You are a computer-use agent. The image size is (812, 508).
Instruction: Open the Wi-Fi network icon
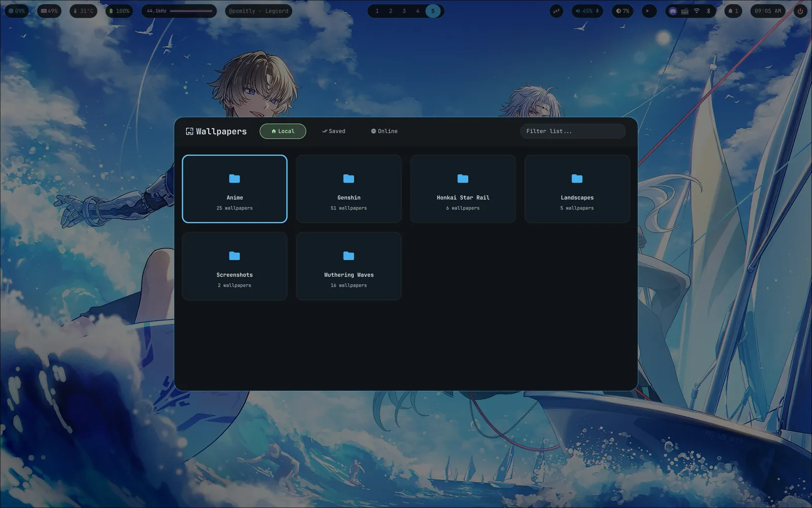[697, 11]
